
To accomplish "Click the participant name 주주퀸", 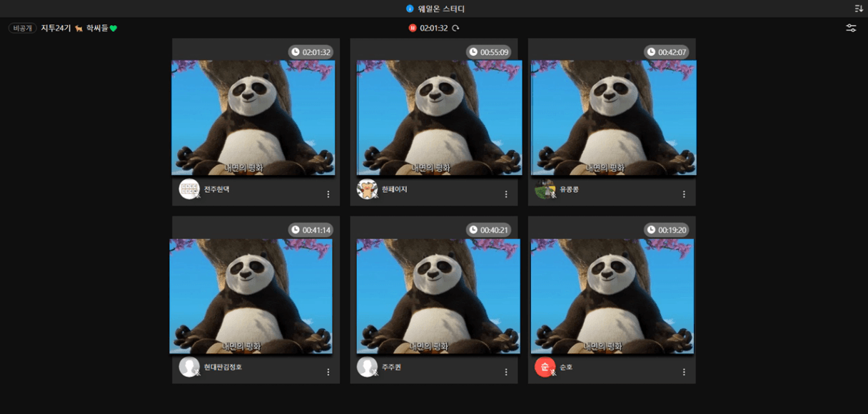I will [x=391, y=367].
